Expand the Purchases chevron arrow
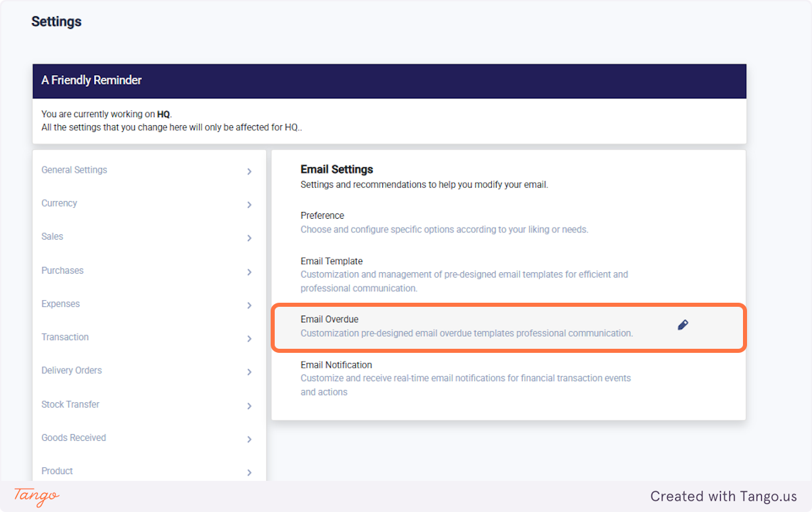Viewport: 812px width, 512px height. 249,272
